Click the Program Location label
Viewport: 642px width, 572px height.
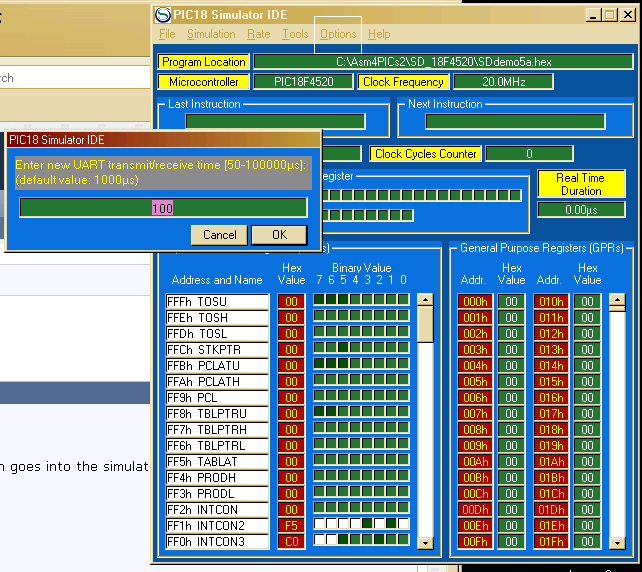click(x=203, y=62)
